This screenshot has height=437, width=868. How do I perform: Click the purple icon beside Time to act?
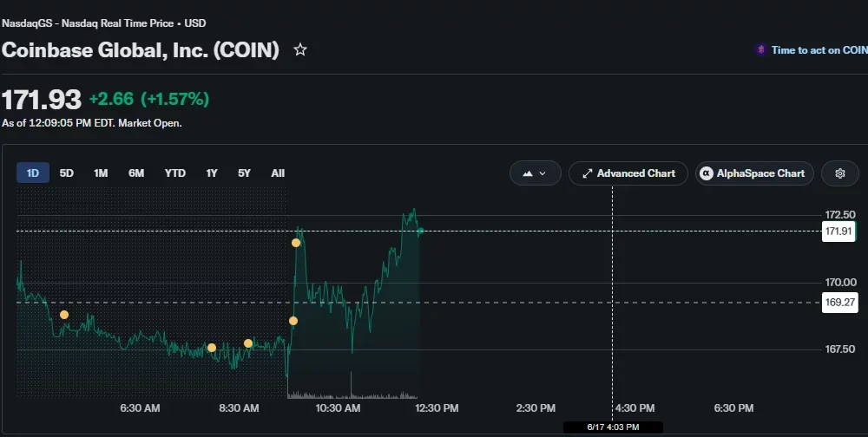click(760, 49)
